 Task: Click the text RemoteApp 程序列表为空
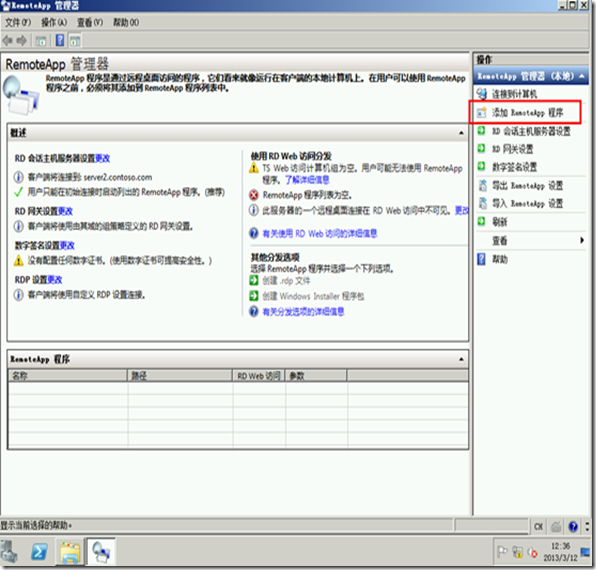(x=308, y=195)
